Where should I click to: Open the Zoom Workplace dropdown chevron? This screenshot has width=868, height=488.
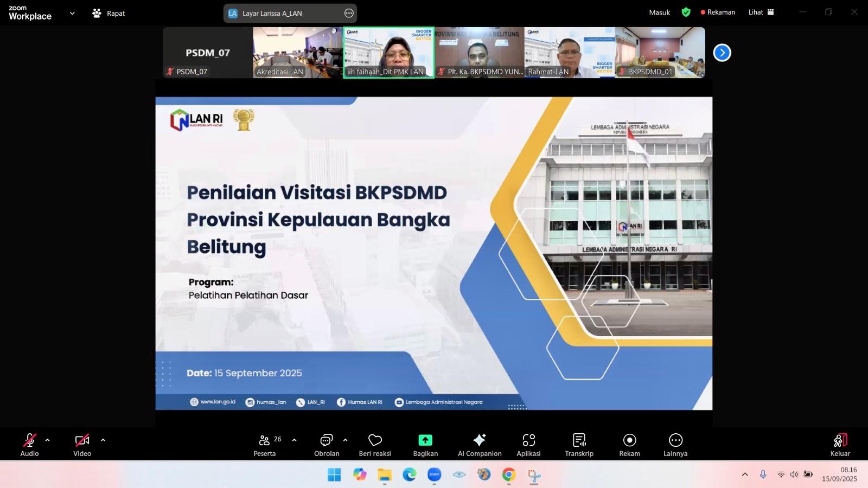72,13
